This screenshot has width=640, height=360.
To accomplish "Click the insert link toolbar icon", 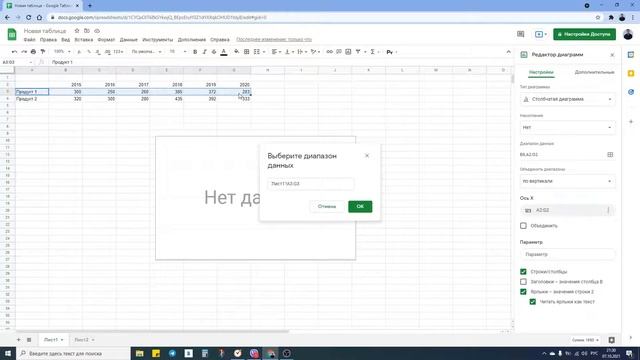I will coord(329,52).
